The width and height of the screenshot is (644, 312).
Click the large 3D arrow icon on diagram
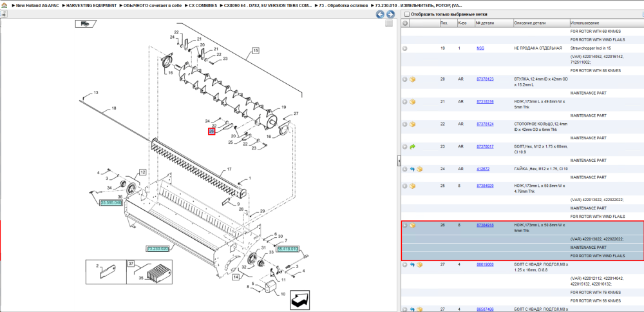(x=300, y=300)
